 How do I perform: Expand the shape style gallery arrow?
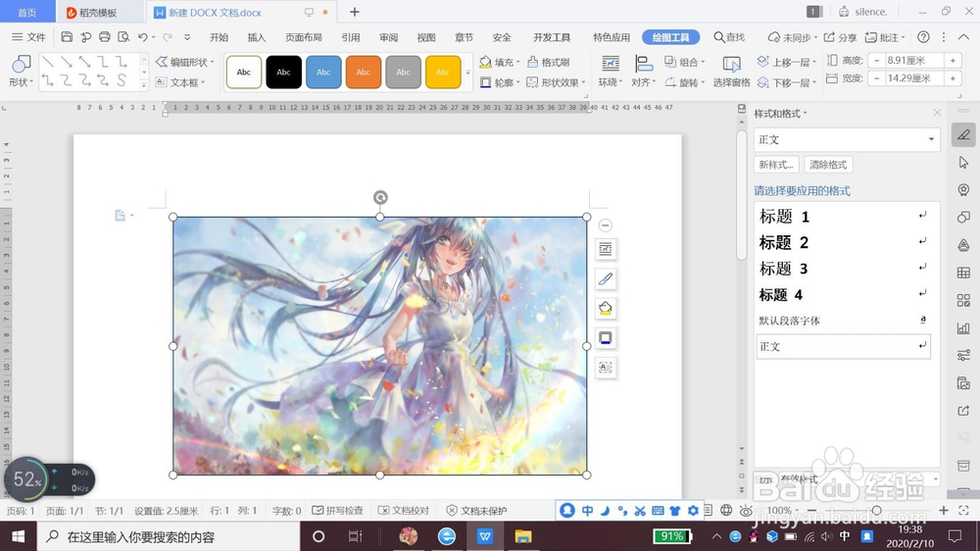468,72
